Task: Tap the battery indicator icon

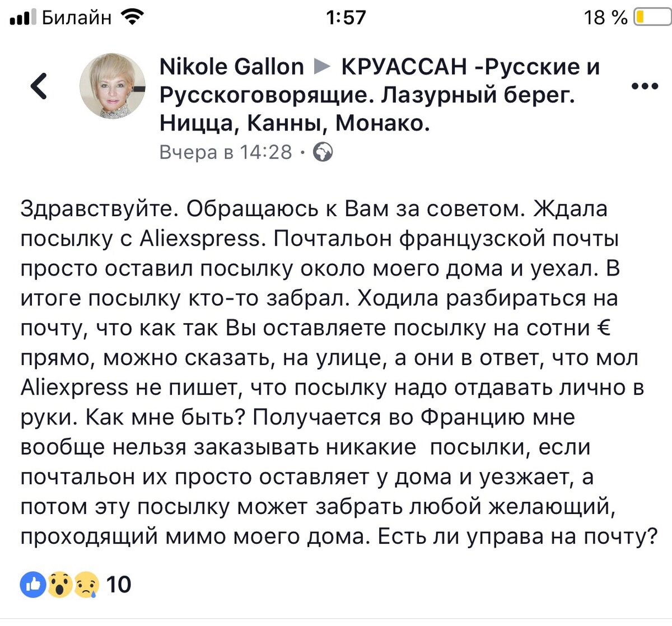Action: [653, 16]
